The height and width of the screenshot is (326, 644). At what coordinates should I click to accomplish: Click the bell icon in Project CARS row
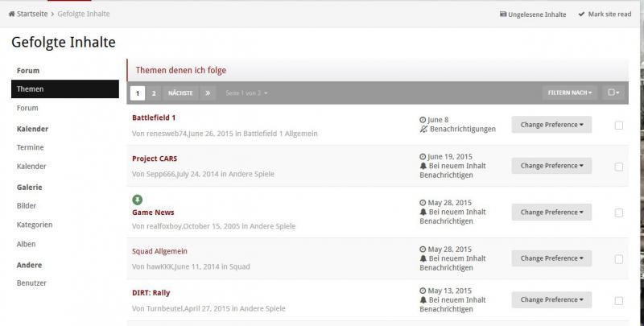pyautogui.click(x=424, y=166)
